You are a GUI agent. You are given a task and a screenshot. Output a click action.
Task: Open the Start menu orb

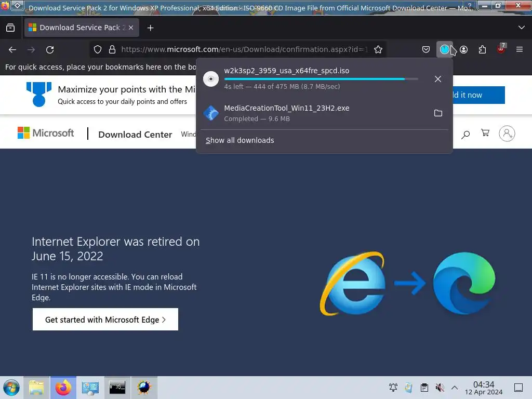tap(11, 388)
